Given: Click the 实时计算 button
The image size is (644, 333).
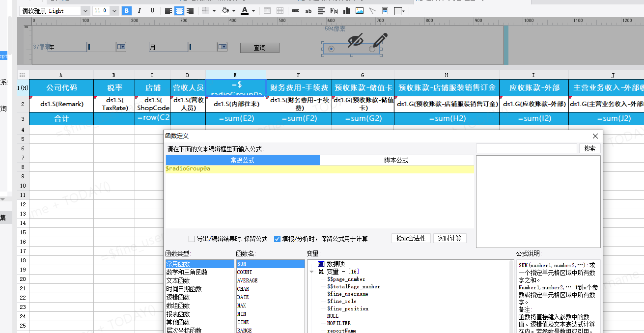Looking at the screenshot, I should [449, 238].
